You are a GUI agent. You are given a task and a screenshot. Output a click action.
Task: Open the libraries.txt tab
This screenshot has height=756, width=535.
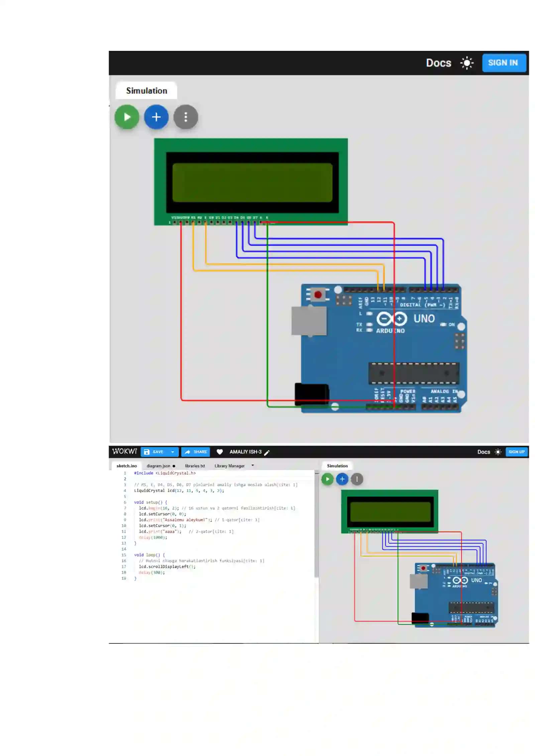coord(195,466)
